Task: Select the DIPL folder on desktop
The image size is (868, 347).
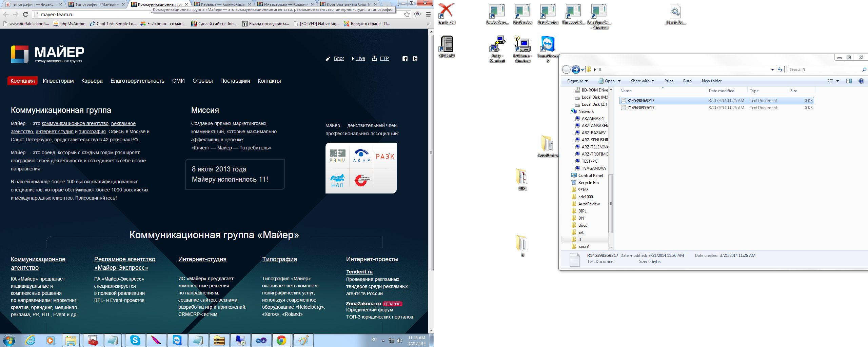Action: click(522, 179)
